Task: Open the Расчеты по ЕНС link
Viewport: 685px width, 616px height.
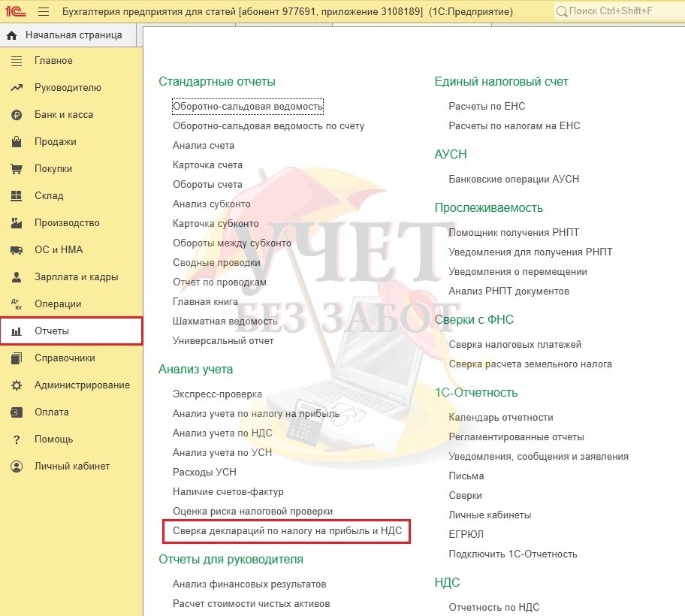Action: point(487,106)
